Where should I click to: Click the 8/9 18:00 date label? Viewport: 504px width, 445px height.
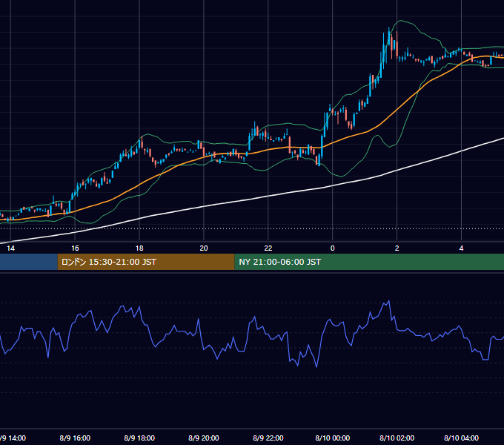pyautogui.click(x=139, y=438)
